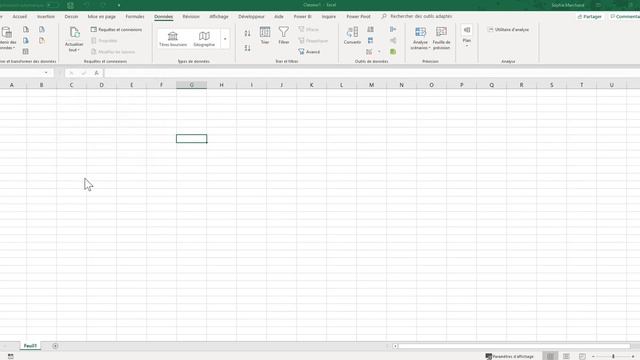640x360 pixels.
Task: Click the Data Validation icon
Action: (369, 52)
